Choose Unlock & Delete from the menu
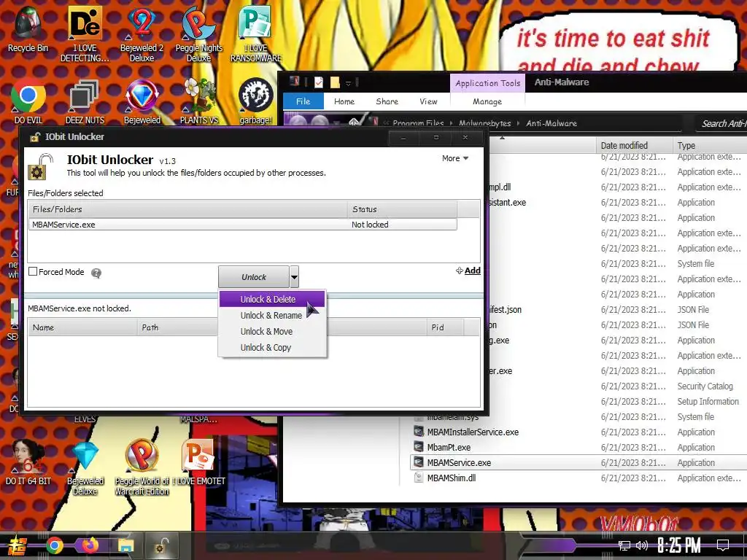Viewport: 747px width, 560px height. click(272, 299)
